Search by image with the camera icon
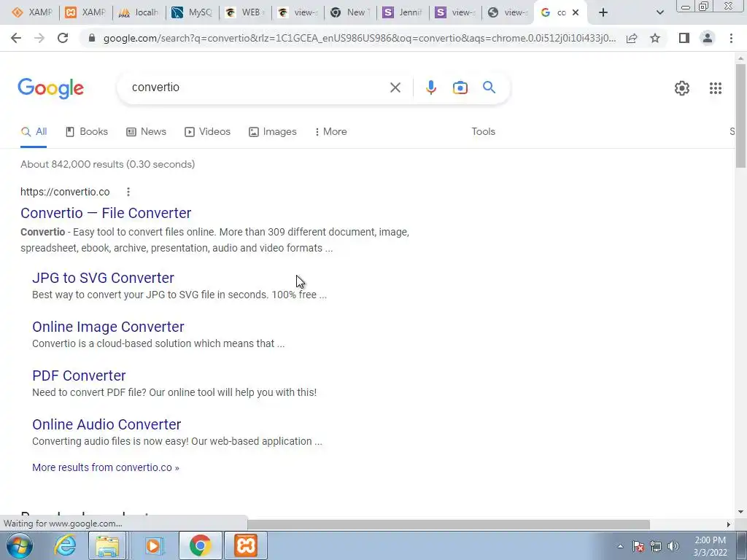Image resolution: width=747 pixels, height=560 pixels. click(460, 87)
